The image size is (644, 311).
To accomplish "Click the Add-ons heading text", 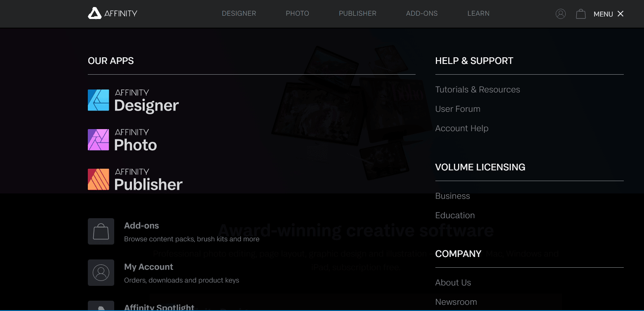I will pyautogui.click(x=141, y=226).
